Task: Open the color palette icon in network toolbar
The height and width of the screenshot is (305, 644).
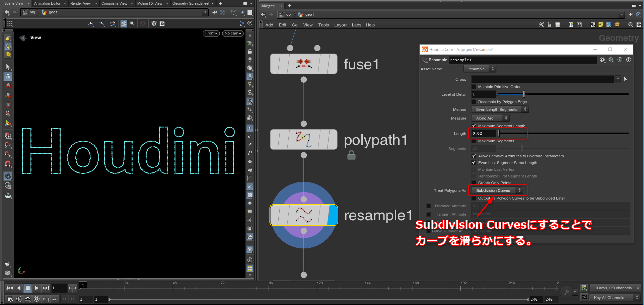Action: click(571, 25)
